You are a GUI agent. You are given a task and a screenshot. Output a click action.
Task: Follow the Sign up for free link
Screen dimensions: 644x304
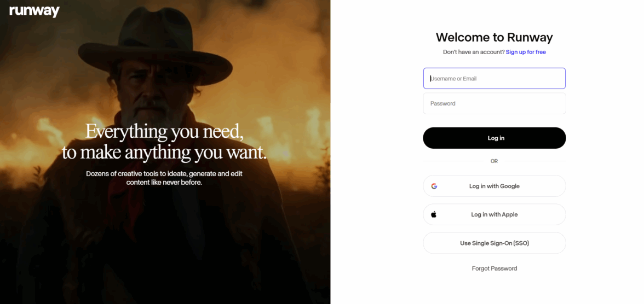coord(526,52)
